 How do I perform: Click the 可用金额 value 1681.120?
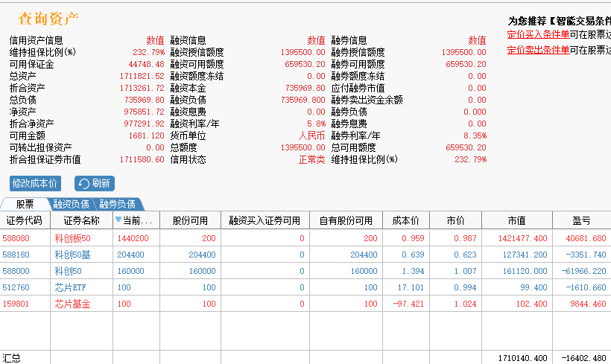pos(147,136)
